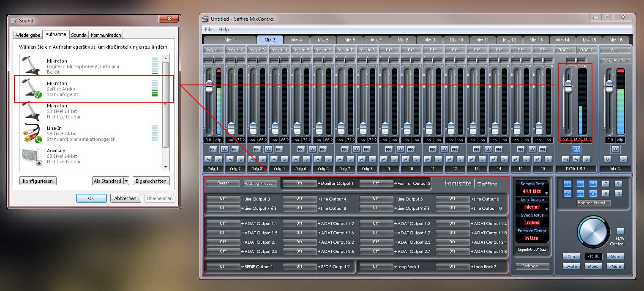Toggle stereo link for Anlg 3 and 4
Screen dimensions: 644x291
[x=268, y=149]
